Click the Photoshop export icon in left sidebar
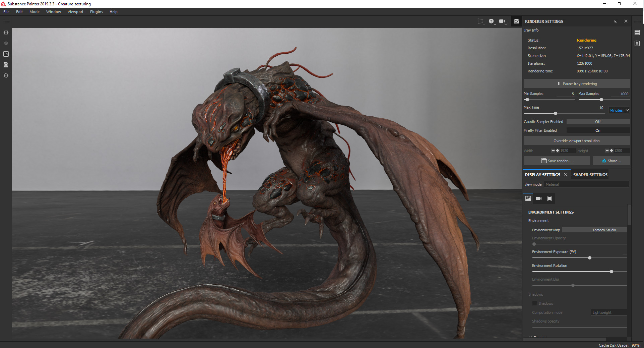This screenshot has width=644, height=348. point(6,54)
